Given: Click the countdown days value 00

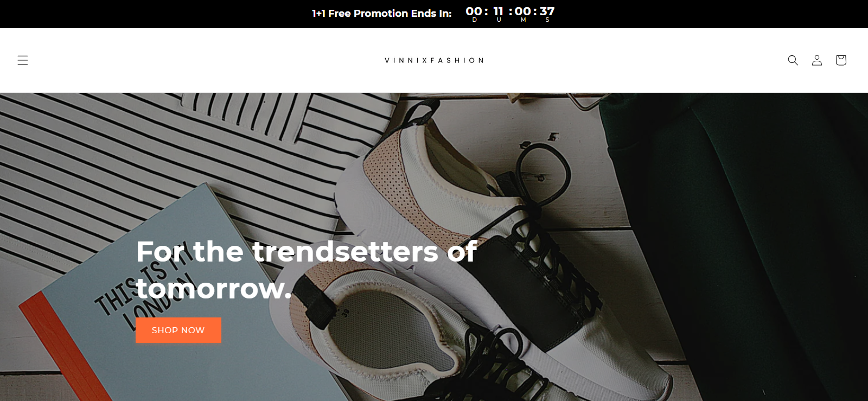Looking at the screenshot, I should [474, 11].
